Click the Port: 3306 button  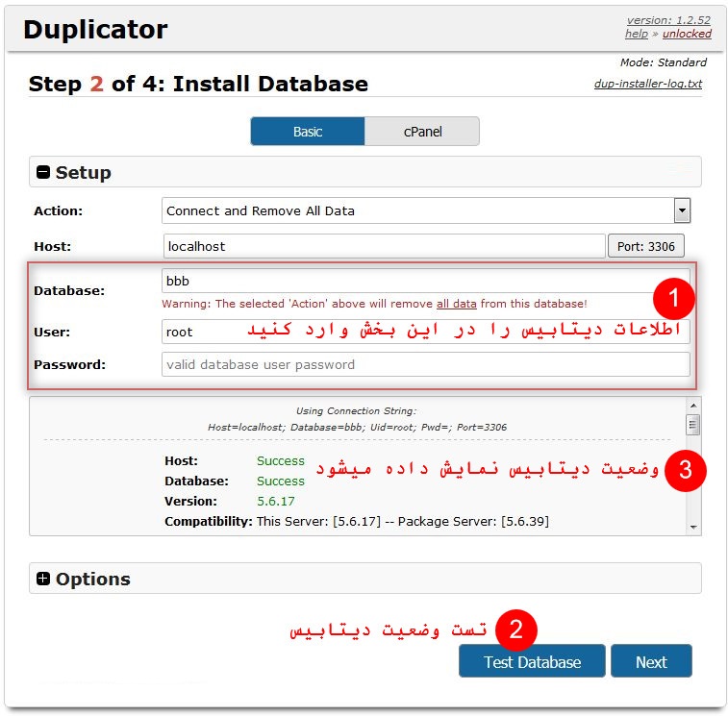click(646, 246)
